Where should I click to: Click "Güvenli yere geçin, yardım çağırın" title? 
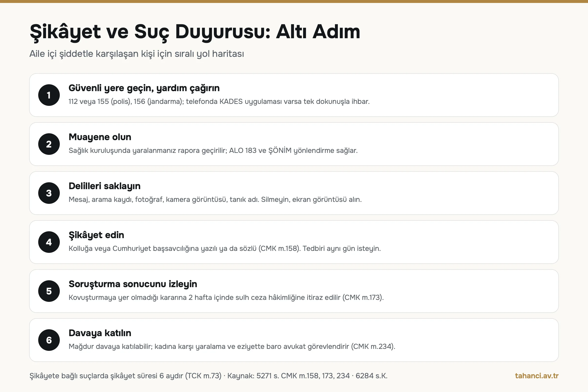(144, 88)
